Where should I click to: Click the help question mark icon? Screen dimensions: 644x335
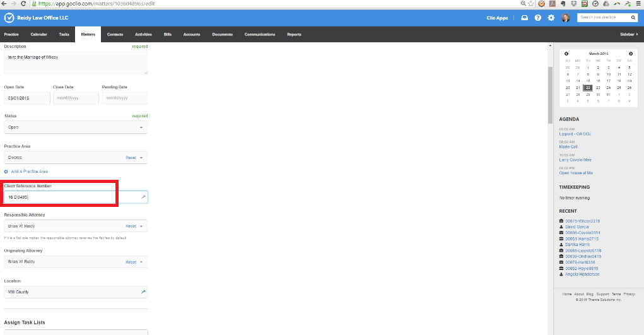tap(538, 18)
